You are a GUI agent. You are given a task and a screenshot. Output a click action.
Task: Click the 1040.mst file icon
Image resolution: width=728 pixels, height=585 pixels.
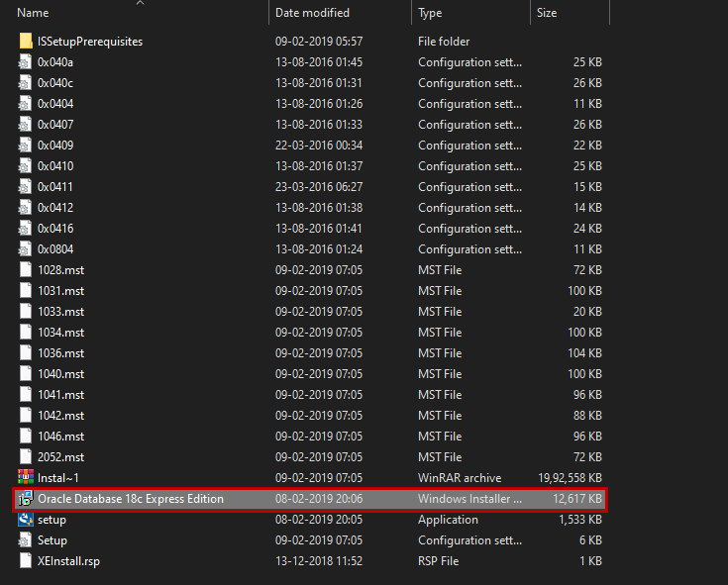coord(26,373)
